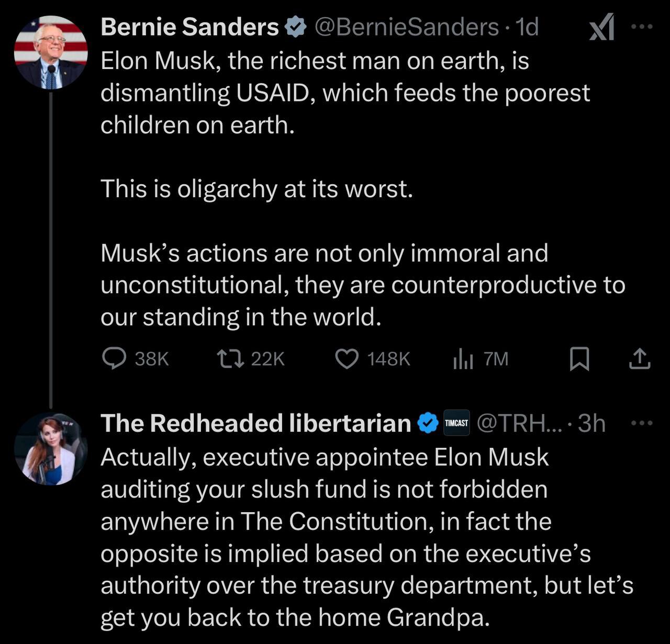Click Bernie Sanders' verified checkmark
This screenshot has height=644, width=670.
pyautogui.click(x=296, y=27)
